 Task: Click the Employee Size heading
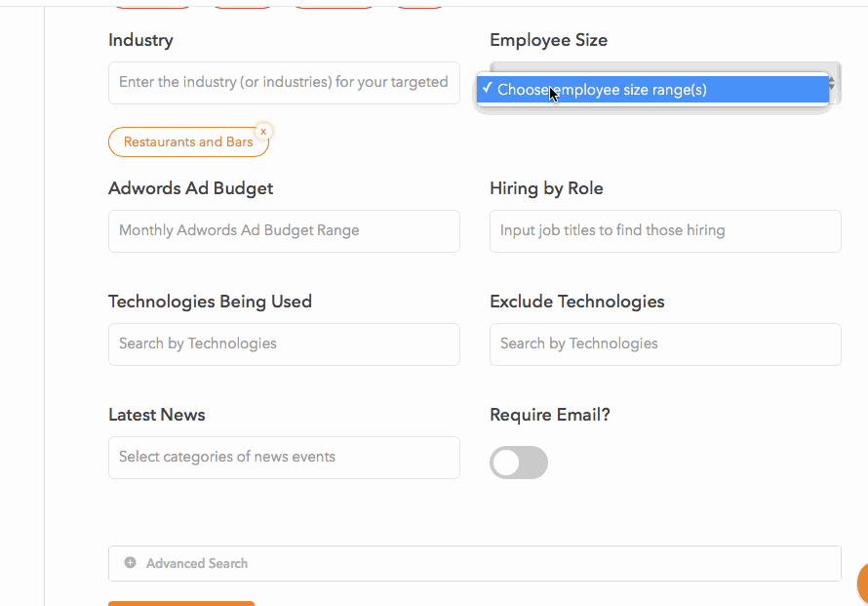[548, 40]
